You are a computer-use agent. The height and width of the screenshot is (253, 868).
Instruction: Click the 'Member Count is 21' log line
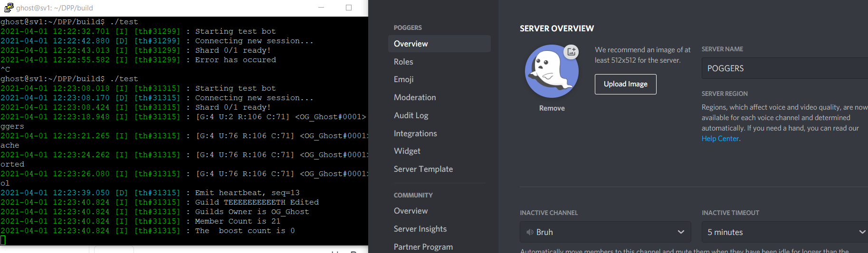click(x=140, y=221)
